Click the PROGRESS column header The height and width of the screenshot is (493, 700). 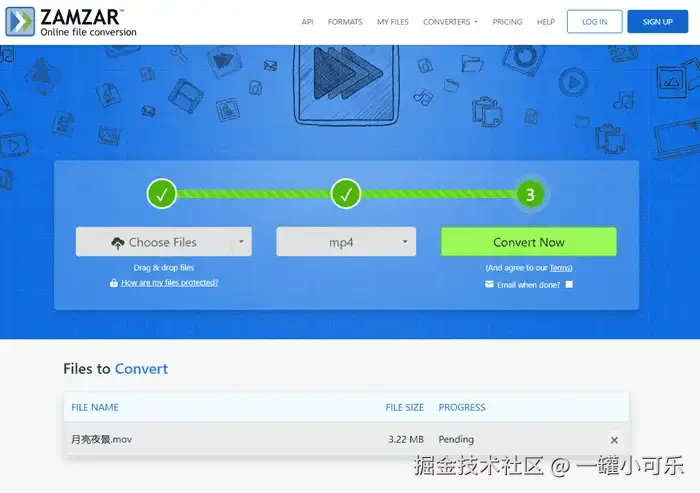[462, 407]
